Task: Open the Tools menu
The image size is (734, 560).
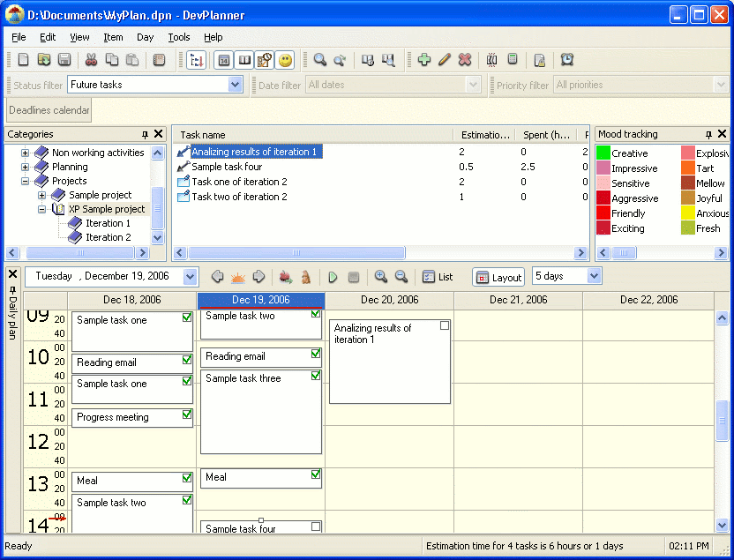Action: pyautogui.click(x=179, y=37)
